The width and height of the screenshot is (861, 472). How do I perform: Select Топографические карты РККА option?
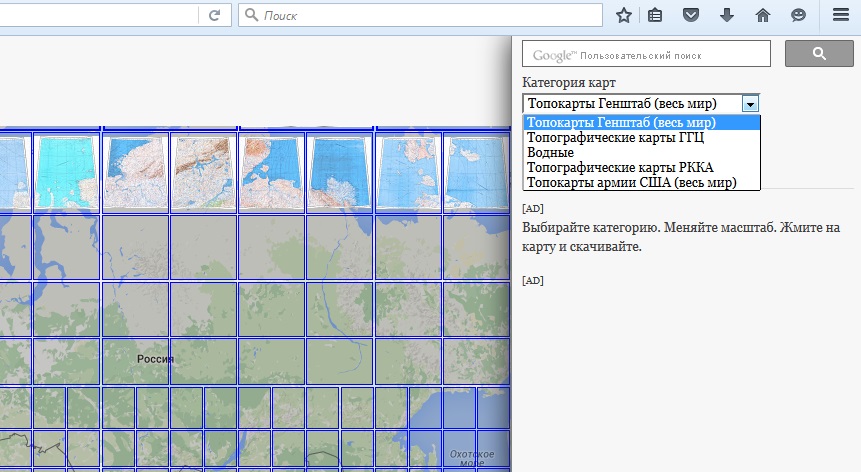point(620,168)
